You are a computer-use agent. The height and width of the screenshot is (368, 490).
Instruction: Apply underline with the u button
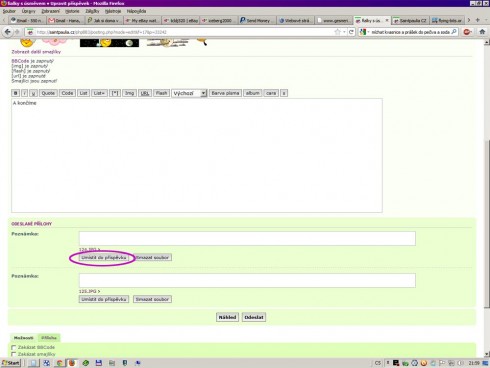[33, 93]
